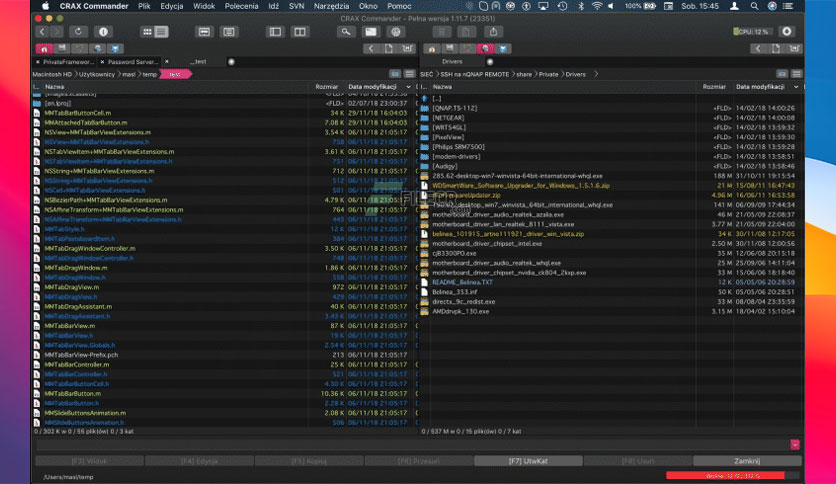This screenshot has height=484, width=836.
Task: Click right panel new file icon
Action: (x=776, y=49)
